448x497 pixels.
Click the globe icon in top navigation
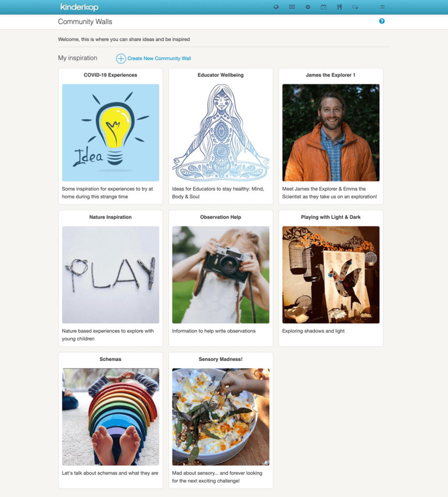(276, 7)
